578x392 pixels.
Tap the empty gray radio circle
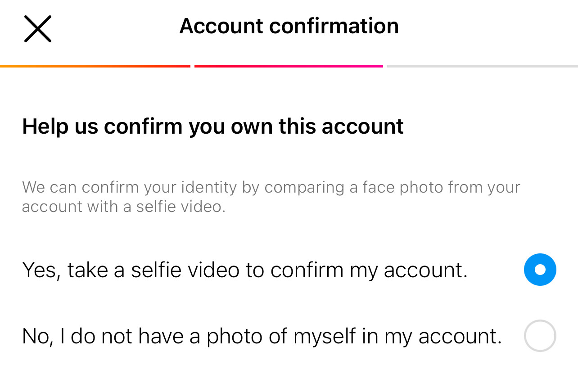(x=540, y=336)
